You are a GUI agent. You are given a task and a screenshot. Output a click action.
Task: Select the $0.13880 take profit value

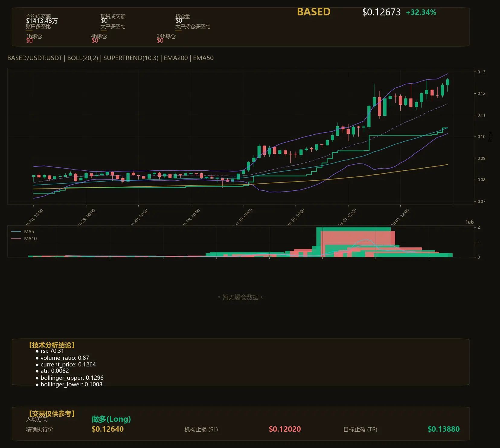(x=444, y=429)
